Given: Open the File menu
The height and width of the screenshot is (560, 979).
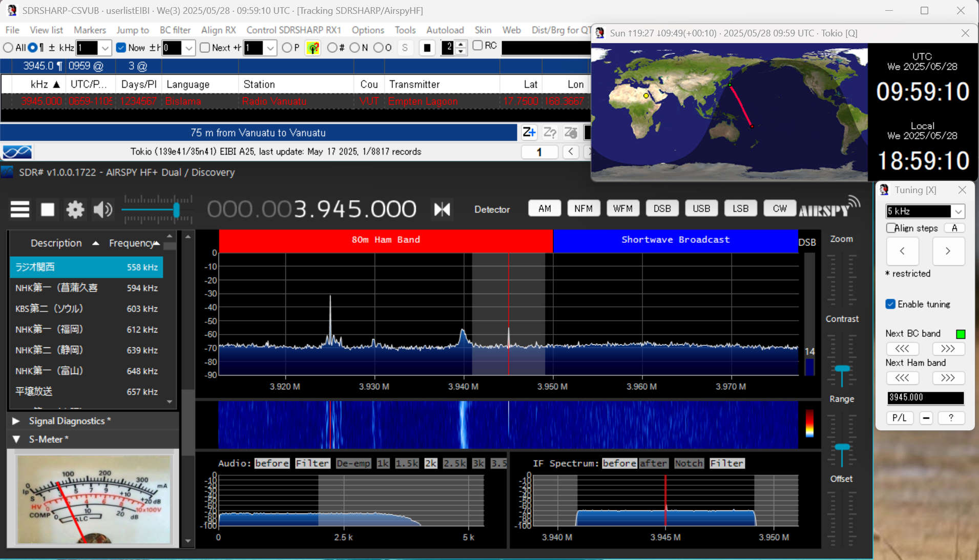Looking at the screenshot, I should pos(12,30).
